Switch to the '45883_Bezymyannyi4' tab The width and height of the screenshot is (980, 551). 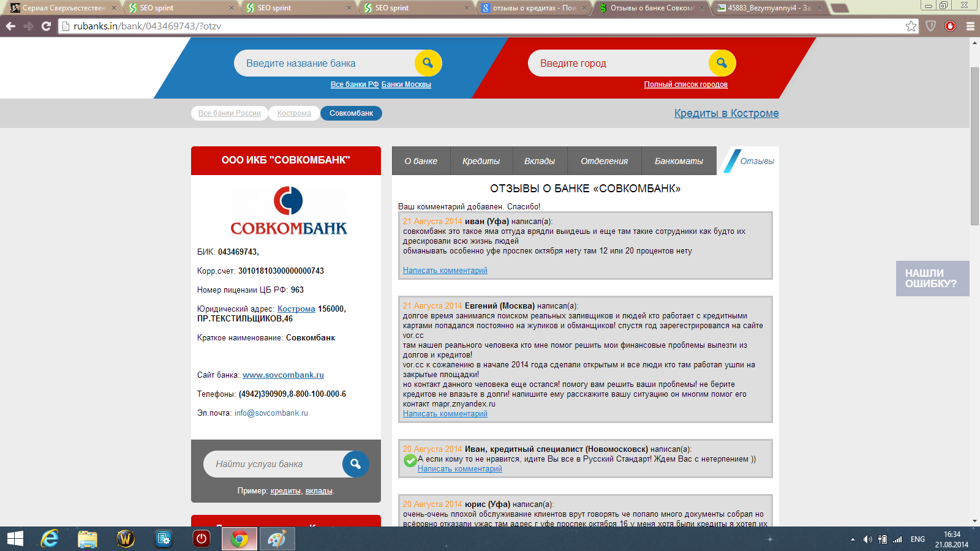pos(769,8)
